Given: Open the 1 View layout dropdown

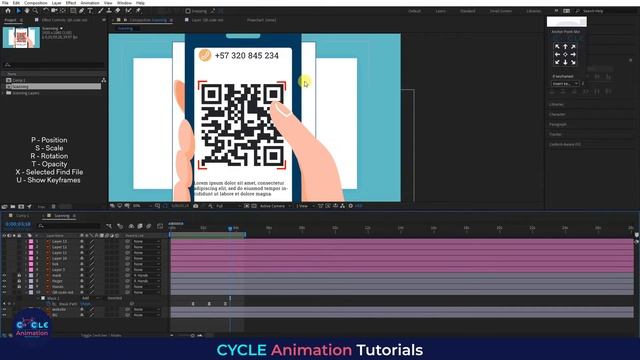Looking at the screenshot, I should 304,206.
